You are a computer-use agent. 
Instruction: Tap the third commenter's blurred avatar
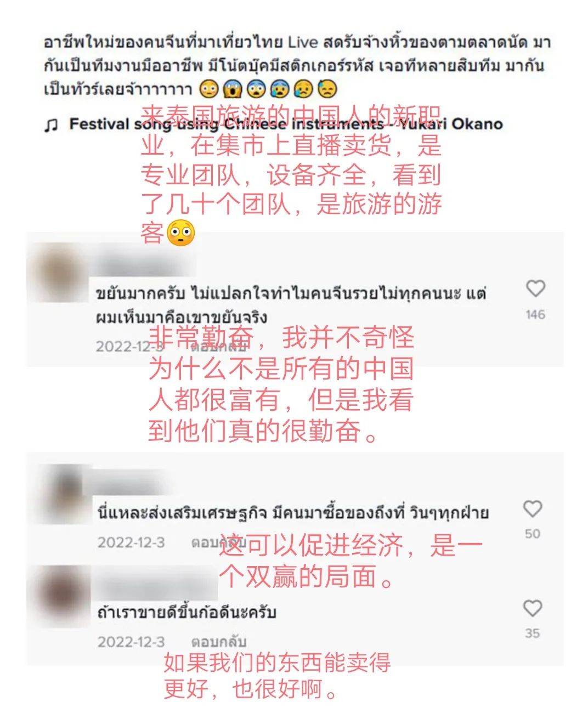coord(65,596)
